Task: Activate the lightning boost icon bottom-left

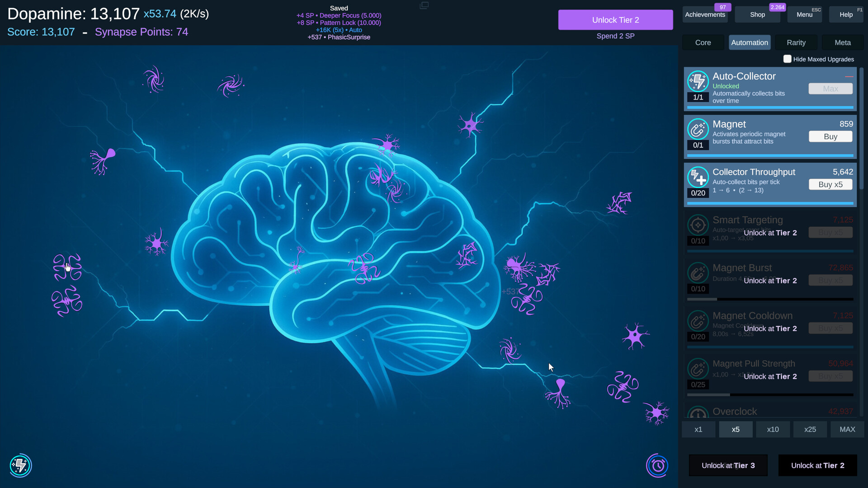Action: tap(20, 465)
